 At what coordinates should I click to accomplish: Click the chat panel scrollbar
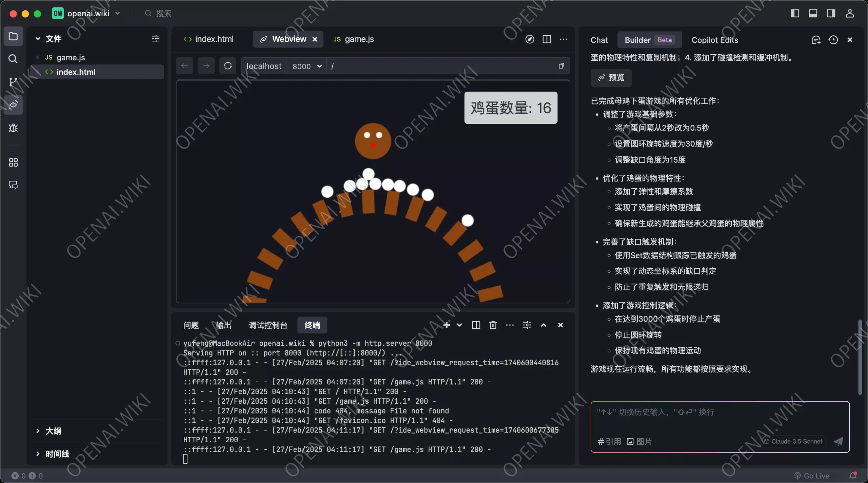tap(860, 357)
